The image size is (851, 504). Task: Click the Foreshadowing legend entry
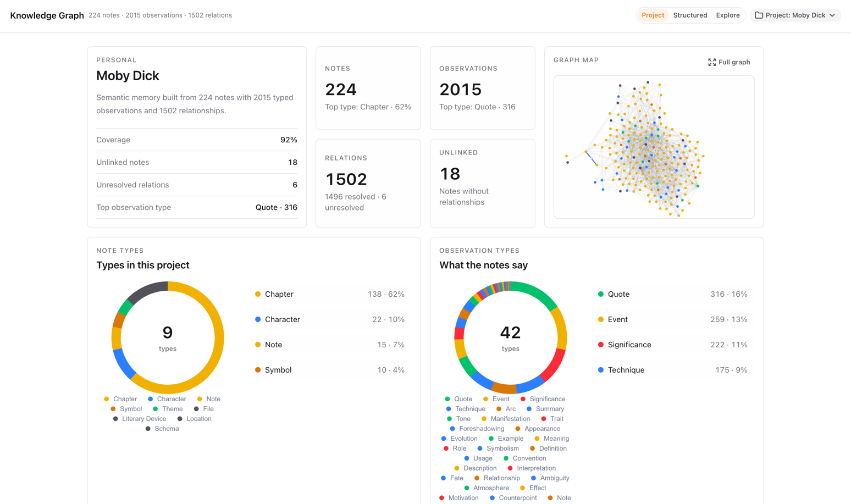(477, 429)
